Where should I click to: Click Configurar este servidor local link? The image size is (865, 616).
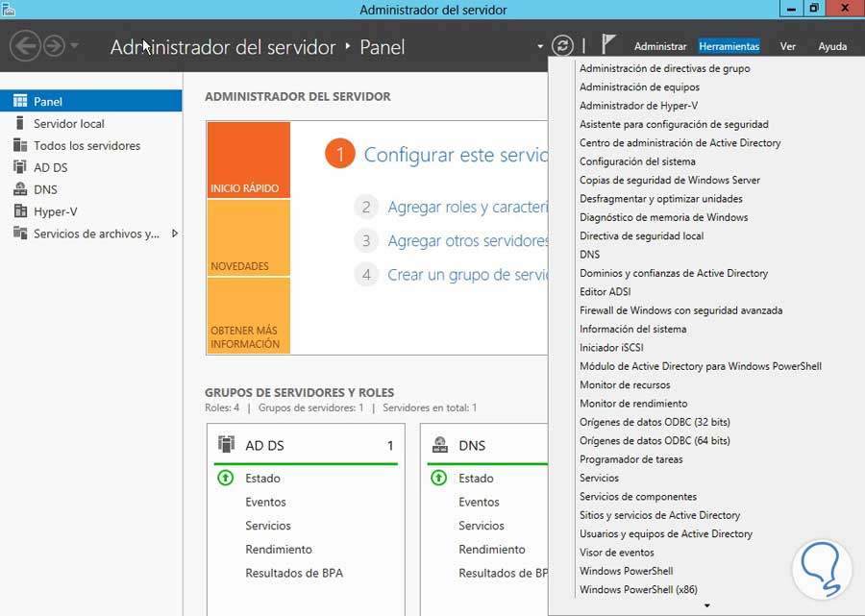[456, 155]
